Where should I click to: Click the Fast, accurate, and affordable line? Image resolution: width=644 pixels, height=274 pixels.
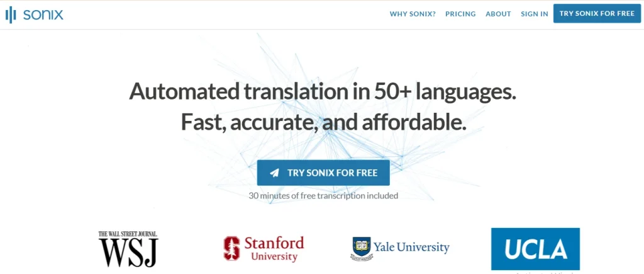(323, 122)
